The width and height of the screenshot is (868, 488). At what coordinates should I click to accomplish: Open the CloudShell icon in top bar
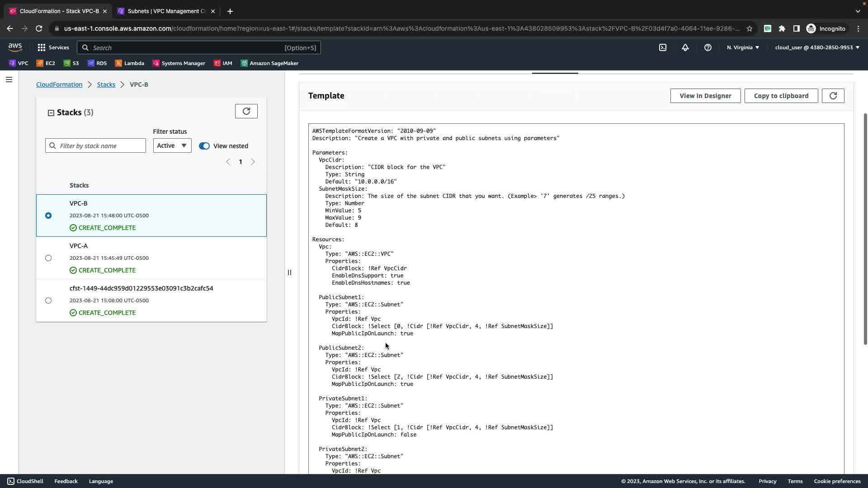(662, 47)
